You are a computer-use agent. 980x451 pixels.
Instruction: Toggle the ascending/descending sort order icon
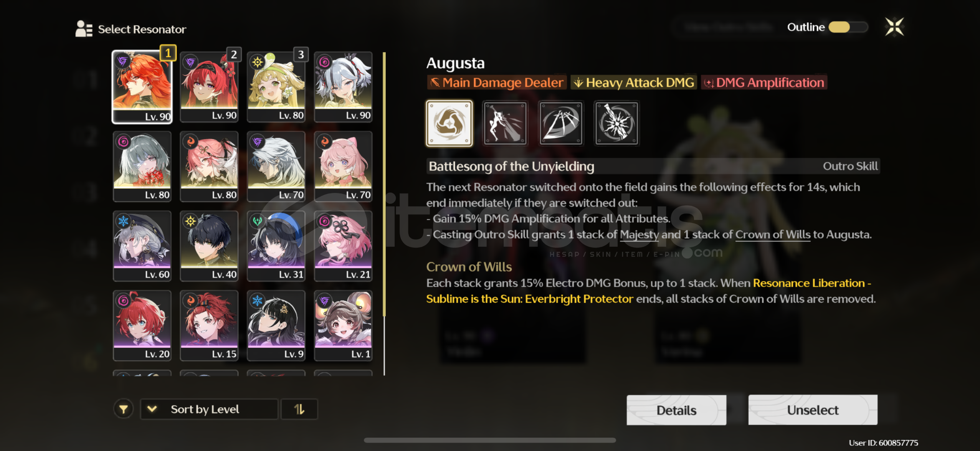point(299,409)
